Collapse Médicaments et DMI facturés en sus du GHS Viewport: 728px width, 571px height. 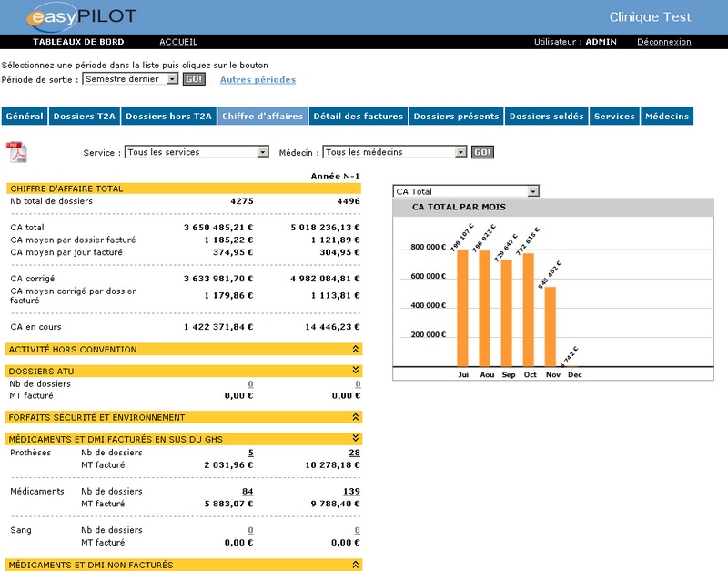tap(356, 438)
